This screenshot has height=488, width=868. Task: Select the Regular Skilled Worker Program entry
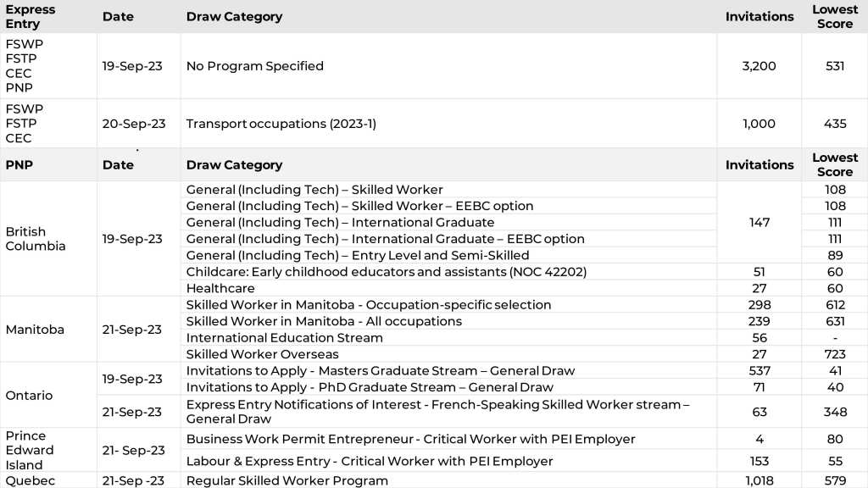[287, 480]
